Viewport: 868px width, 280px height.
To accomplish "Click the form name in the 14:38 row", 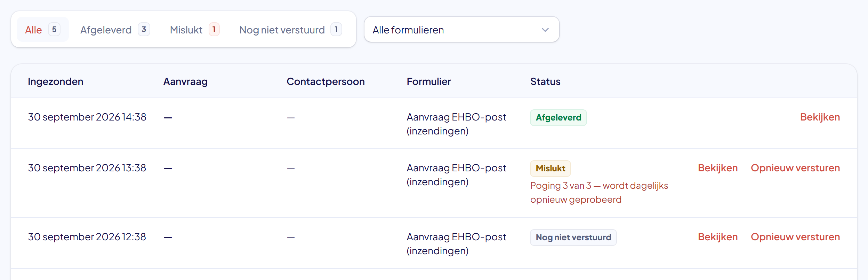I will tap(456, 124).
